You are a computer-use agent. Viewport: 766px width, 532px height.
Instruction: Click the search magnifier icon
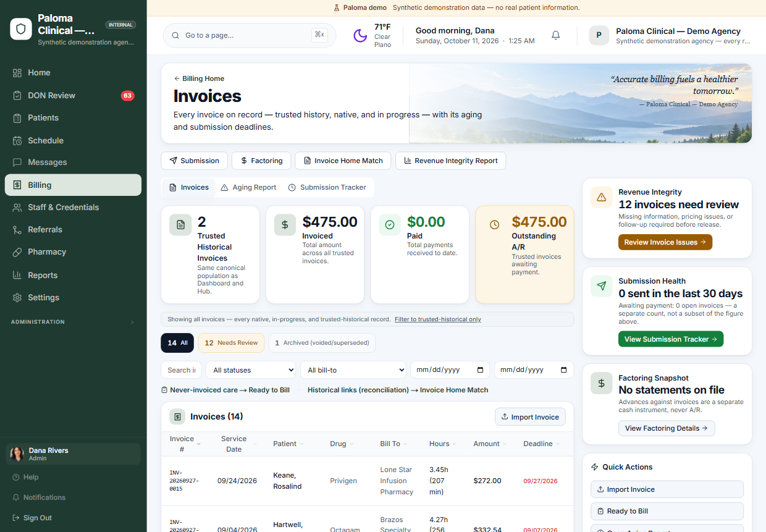tap(176, 35)
